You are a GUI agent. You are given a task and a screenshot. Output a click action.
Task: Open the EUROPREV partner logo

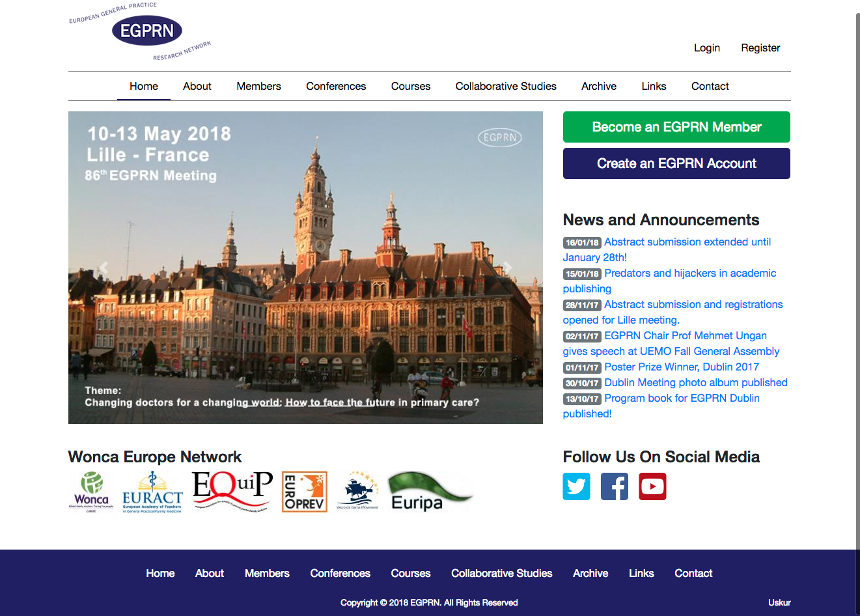point(304,492)
